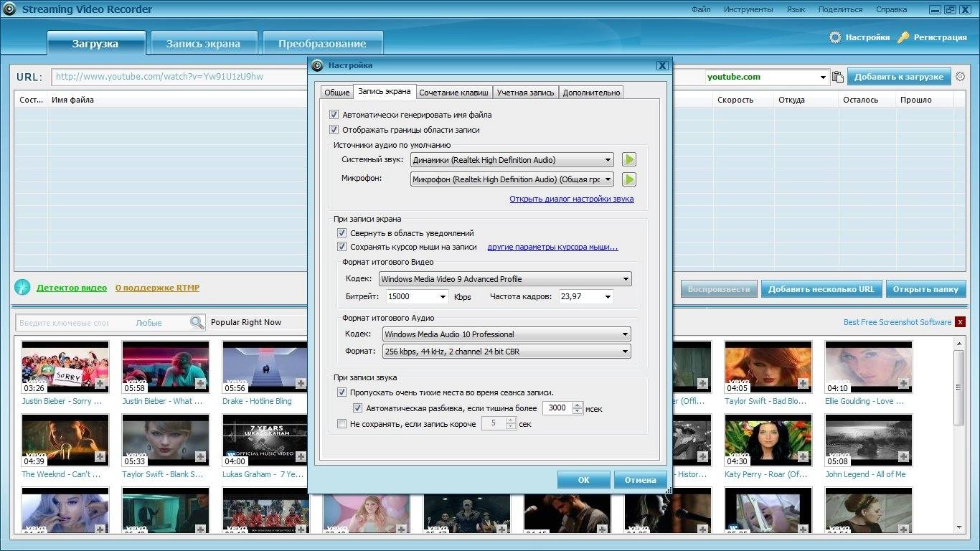Viewport: 980px width, 551px height.
Task: Toggle Автоматически генерировать имя файла checkbox
Action: [334, 115]
